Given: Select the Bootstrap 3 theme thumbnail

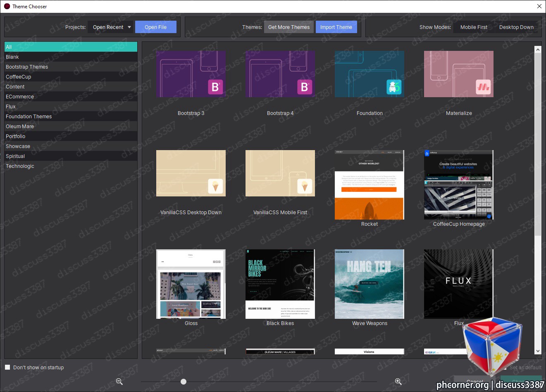Looking at the screenshot, I should (191, 74).
